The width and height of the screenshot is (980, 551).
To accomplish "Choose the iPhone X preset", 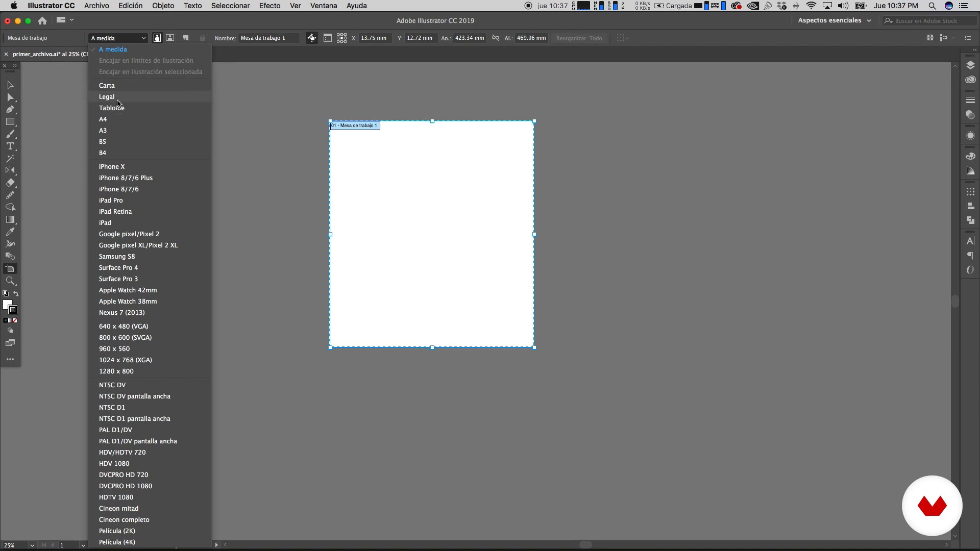I will point(150,166).
